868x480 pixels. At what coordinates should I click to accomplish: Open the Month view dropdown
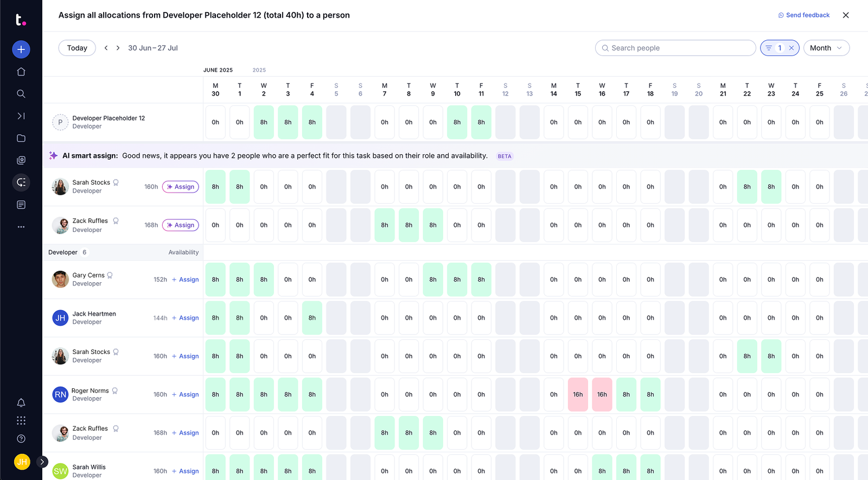(826, 48)
